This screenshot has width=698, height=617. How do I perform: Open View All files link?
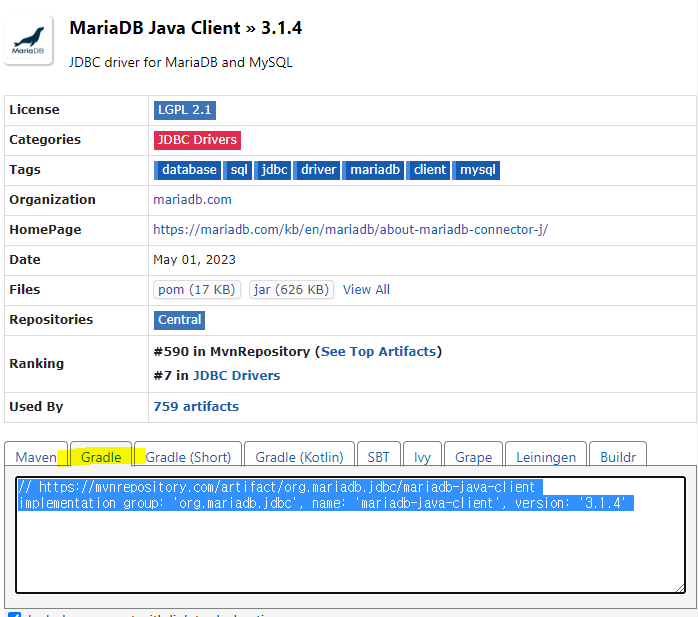[366, 290]
